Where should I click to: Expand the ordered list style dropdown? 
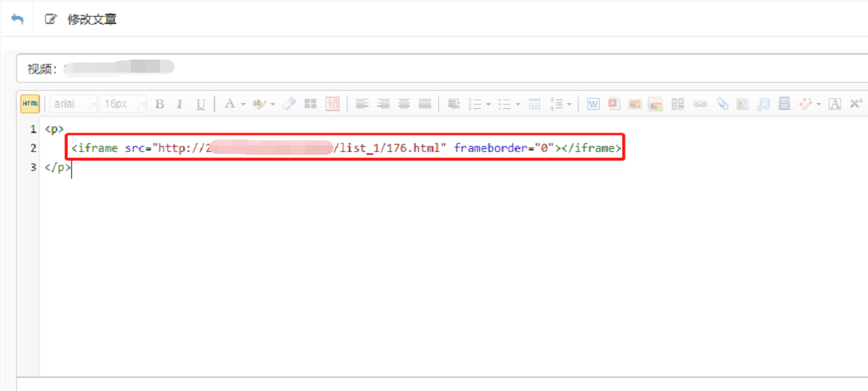click(x=489, y=104)
